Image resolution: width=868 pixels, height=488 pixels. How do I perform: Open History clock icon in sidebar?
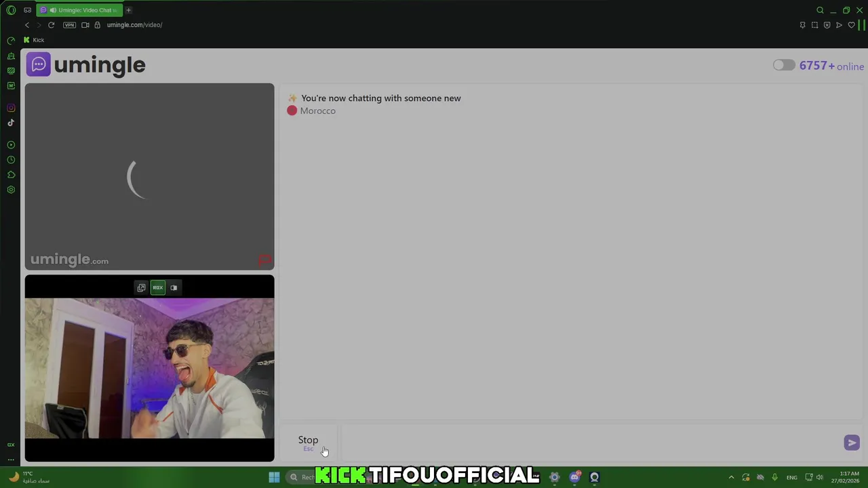click(11, 160)
